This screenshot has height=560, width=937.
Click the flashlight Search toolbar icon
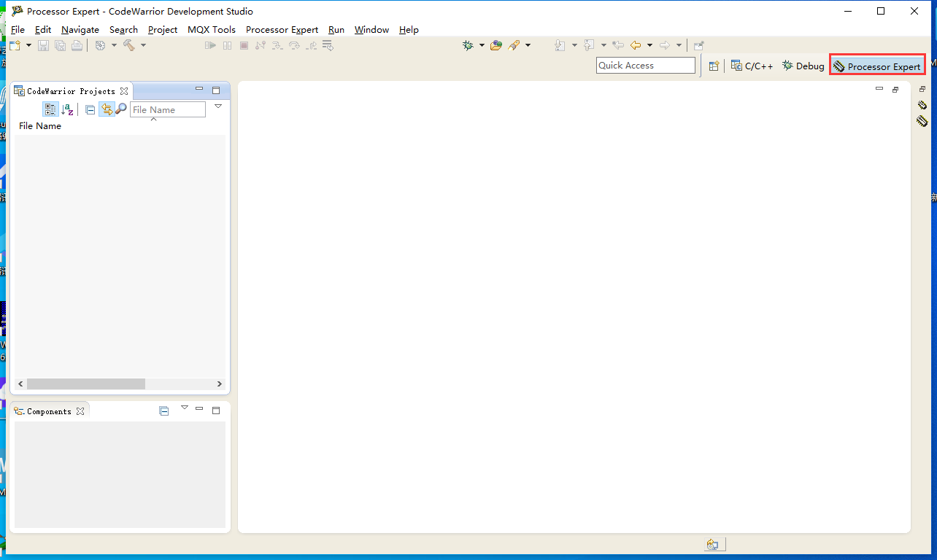[x=514, y=45]
